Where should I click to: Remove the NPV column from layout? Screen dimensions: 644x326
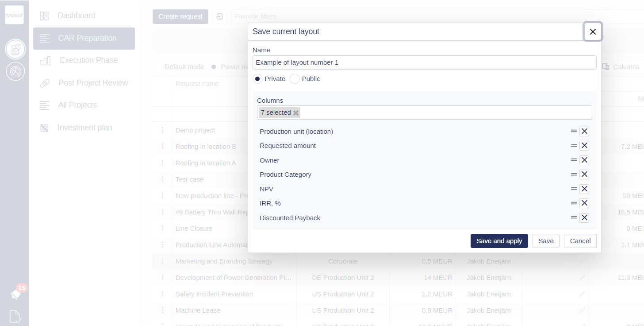tap(584, 189)
